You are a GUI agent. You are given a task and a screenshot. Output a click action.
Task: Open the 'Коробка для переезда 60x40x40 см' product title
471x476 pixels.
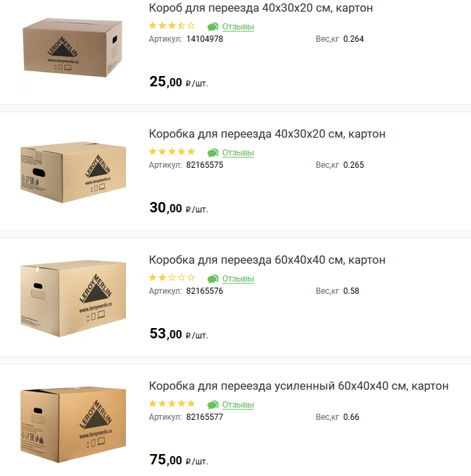pyautogui.click(x=267, y=260)
